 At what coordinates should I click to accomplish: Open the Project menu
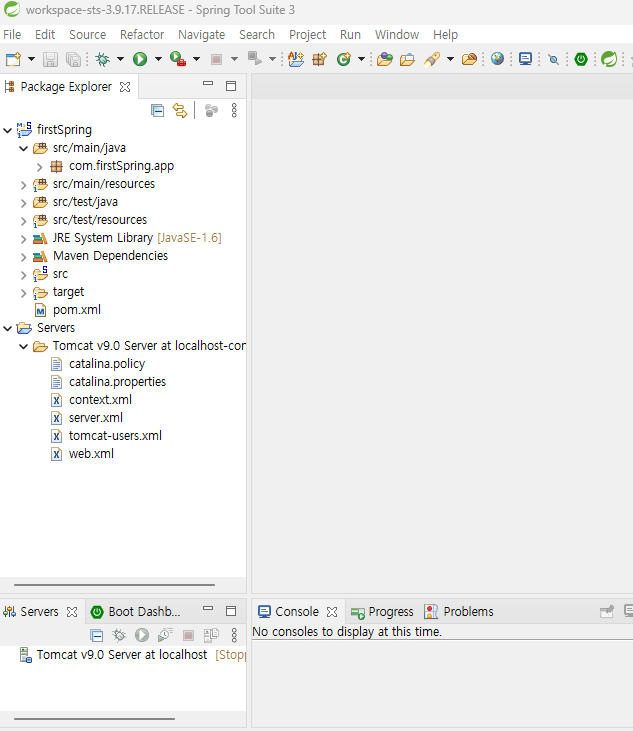click(308, 34)
